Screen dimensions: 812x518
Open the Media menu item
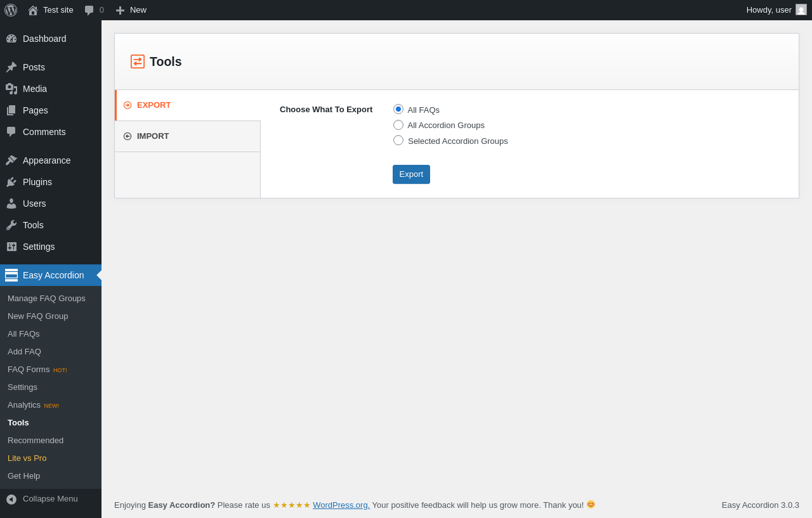(x=35, y=89)
